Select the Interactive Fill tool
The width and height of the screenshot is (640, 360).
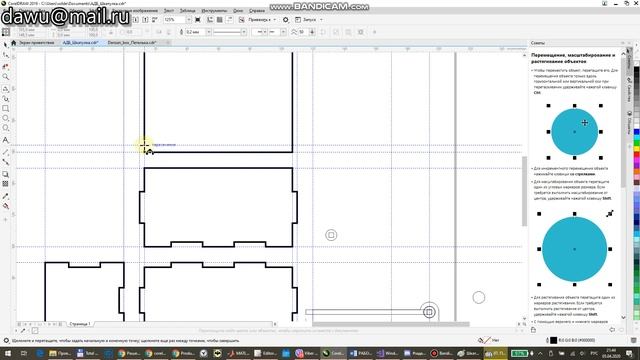click(5, 207)
